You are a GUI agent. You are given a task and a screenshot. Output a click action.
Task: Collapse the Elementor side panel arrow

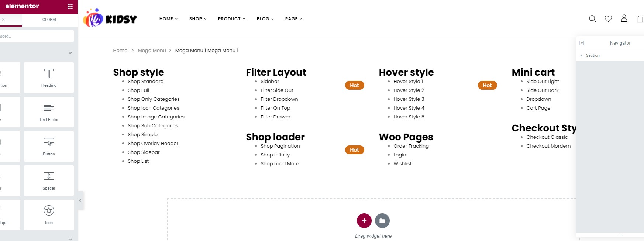(80, 201)
